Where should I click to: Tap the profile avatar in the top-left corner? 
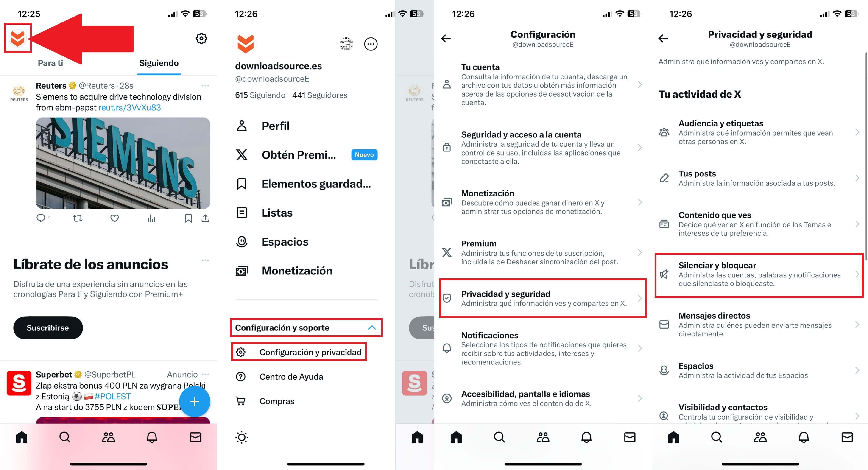(x=17, y=38)
